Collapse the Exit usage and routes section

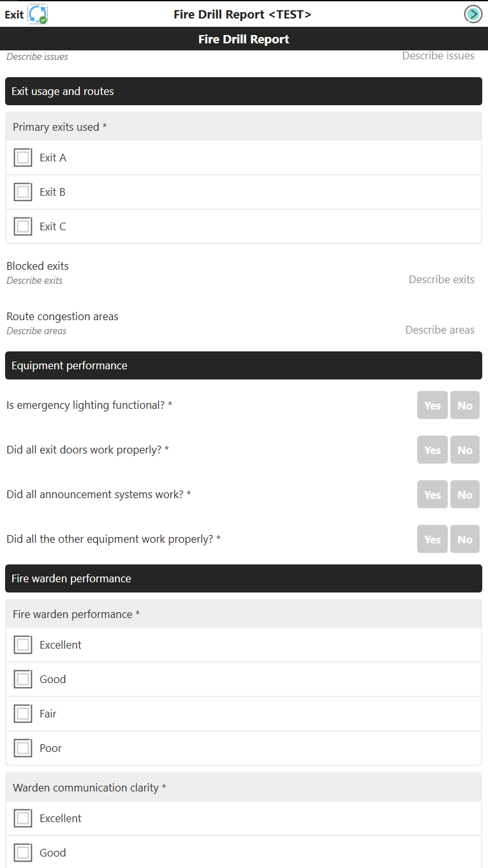244,91
